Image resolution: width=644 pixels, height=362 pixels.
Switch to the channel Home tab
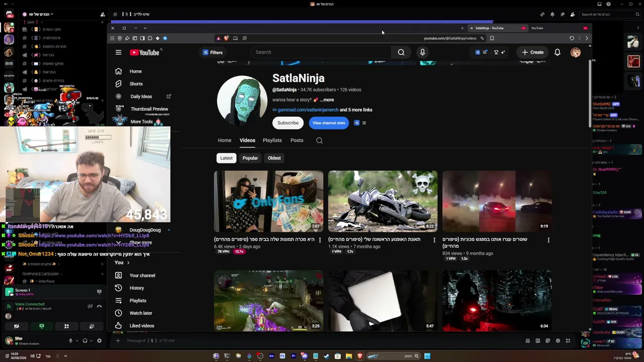pyautogui.click(x=224, y=141)
